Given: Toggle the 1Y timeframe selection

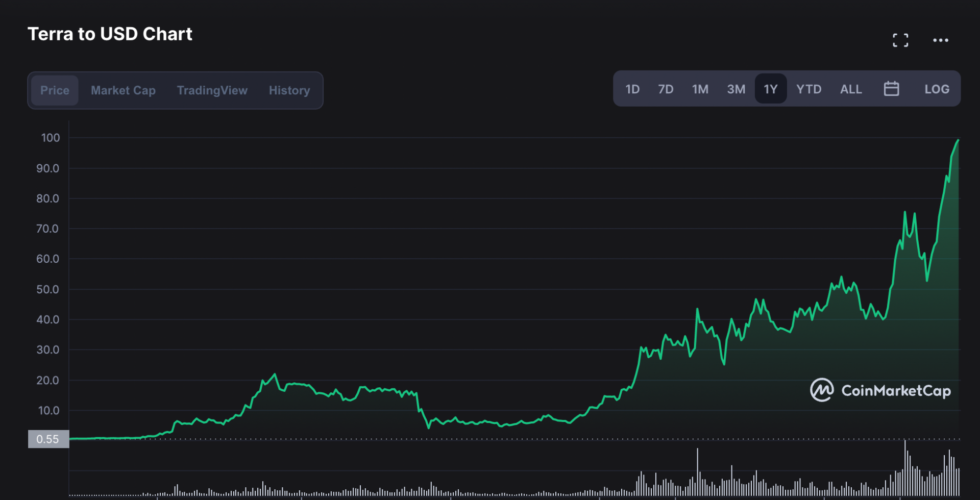Looking at the screenshot, I should [x=771, y=88].
